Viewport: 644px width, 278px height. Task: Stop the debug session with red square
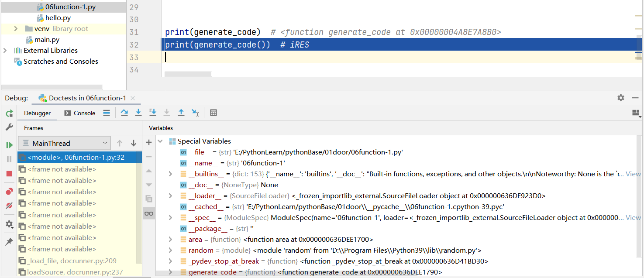[9, 174]
